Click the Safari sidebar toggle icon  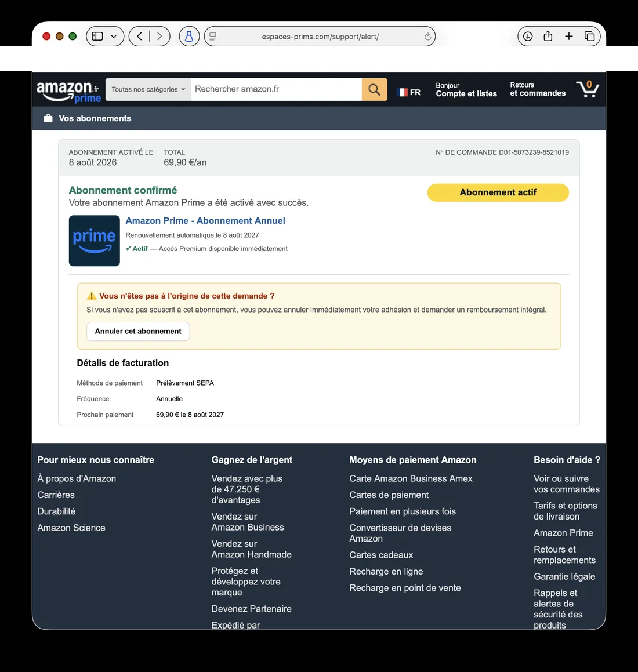pyautogui.click(x=97, y=37)
